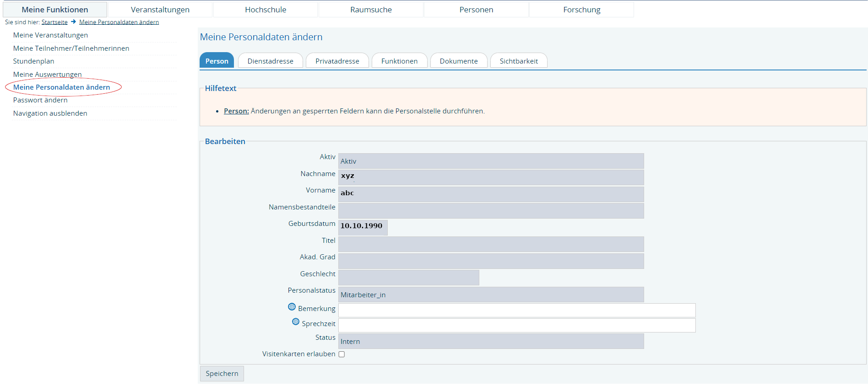The height and width of the screenshot is (386, 868).
Task: Click the Akad. Grad field
Action: click(x=491, y=261)
